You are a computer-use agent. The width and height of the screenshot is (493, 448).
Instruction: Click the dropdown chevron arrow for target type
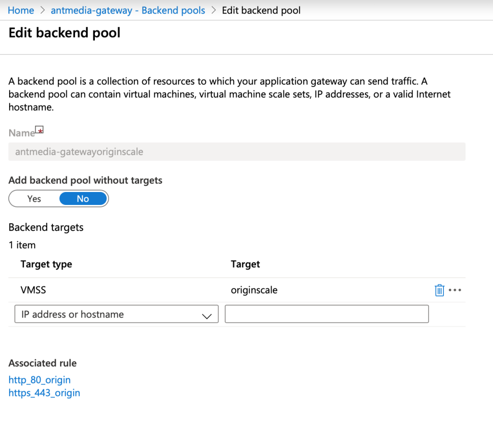(207, 316)
